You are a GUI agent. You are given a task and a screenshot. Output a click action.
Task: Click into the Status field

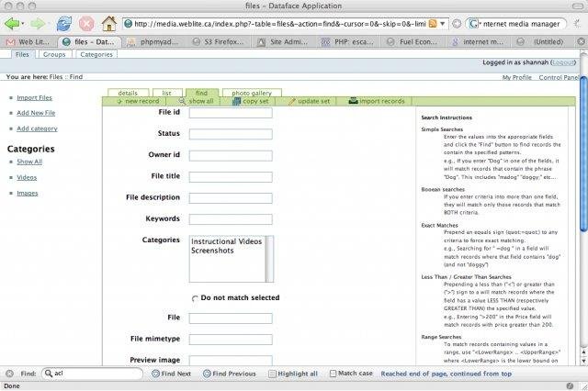pos(231,134)
